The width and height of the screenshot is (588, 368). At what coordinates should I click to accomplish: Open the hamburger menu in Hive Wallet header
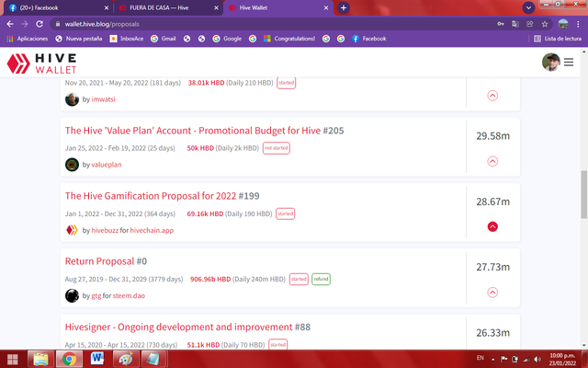tap(569, 63)
